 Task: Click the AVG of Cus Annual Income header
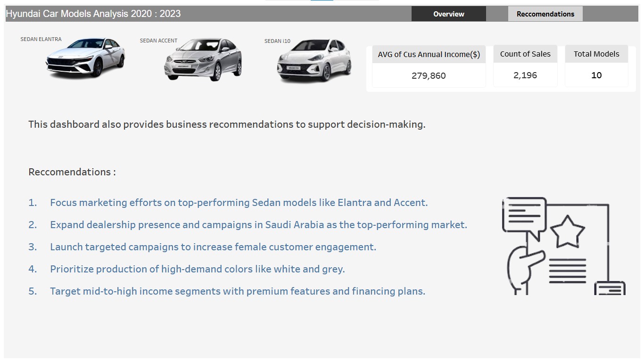[429, 55]
